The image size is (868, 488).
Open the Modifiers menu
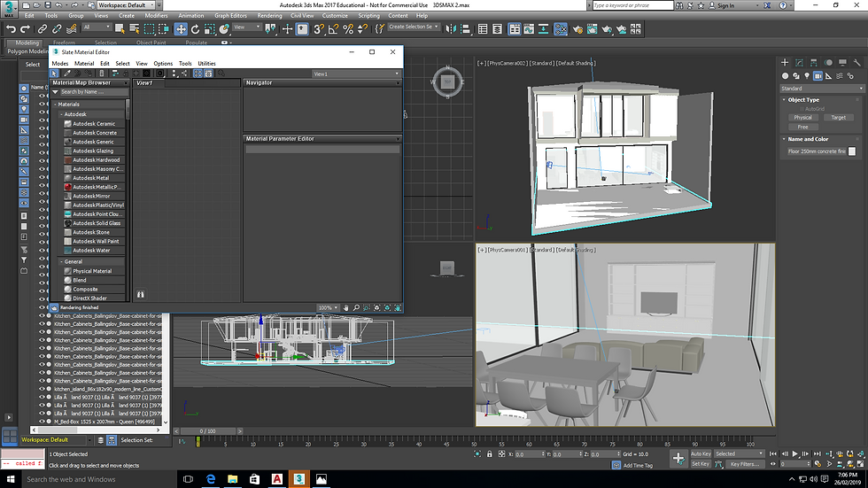pos(156,15)
